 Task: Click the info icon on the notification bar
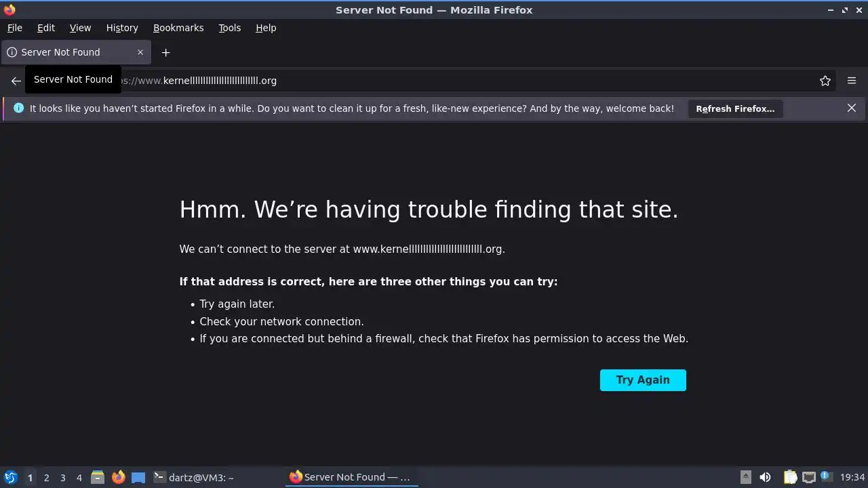pos(18,108)
